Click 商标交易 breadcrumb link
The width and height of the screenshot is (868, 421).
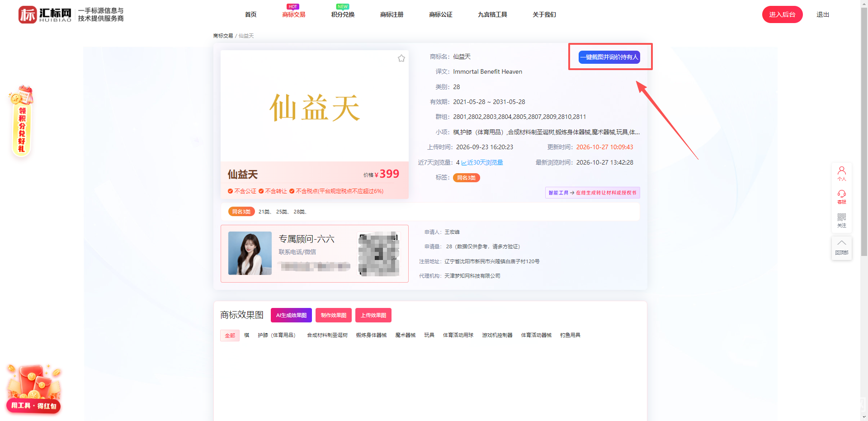pos(223,36)
